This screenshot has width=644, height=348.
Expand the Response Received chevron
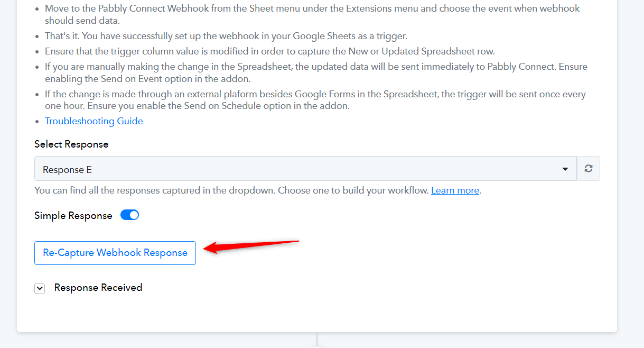(x=40, y=288)
